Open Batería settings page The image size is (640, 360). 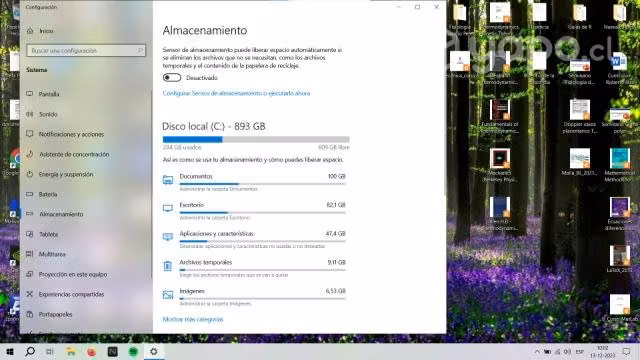click(42, 194)
